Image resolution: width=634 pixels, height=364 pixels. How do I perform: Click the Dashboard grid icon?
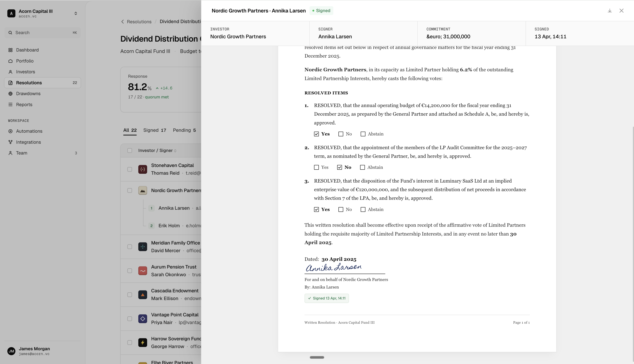coord(10,50)
